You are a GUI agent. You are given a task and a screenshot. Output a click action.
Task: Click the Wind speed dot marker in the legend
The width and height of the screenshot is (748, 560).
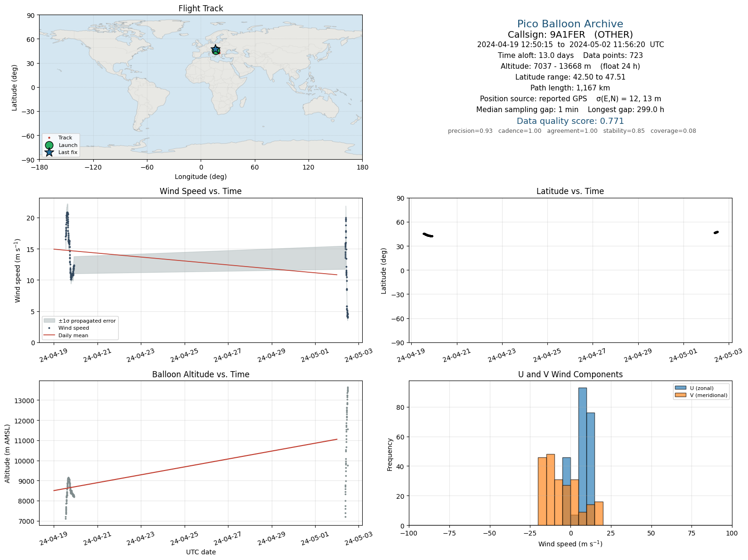coord(49,328)
